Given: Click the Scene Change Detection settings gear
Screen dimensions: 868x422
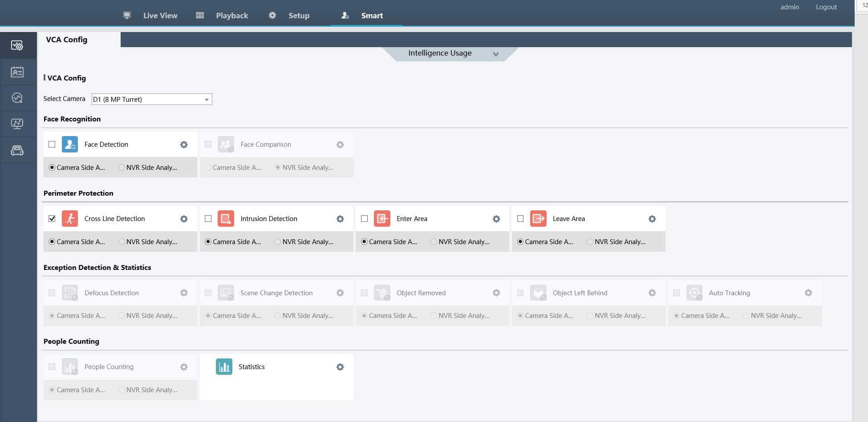Looking at the screenshot, I should pyautogui.click(x=340, y=293).
